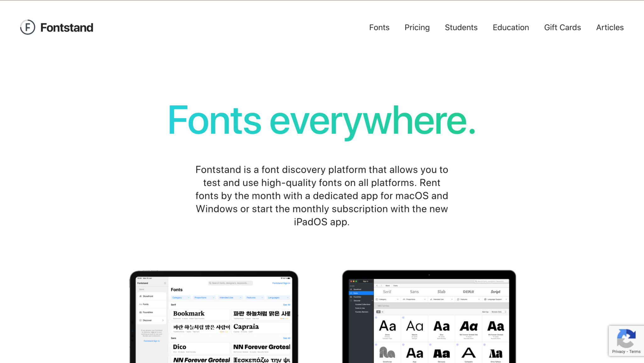This screenshot has width=644, height=363.
Task: Click the Fontstand wordmark in header
Action: coord(67,28)
